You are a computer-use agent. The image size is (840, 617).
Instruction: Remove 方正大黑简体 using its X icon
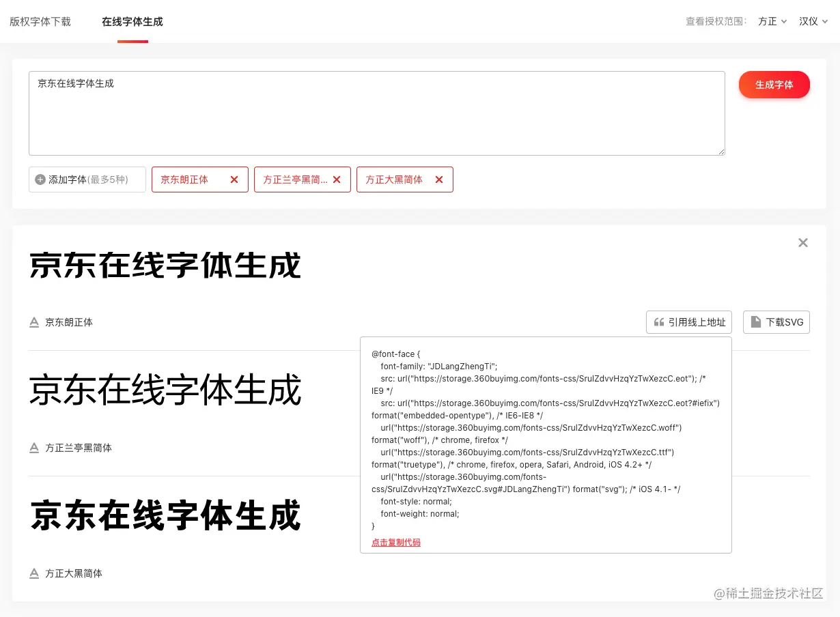[439, 180]
